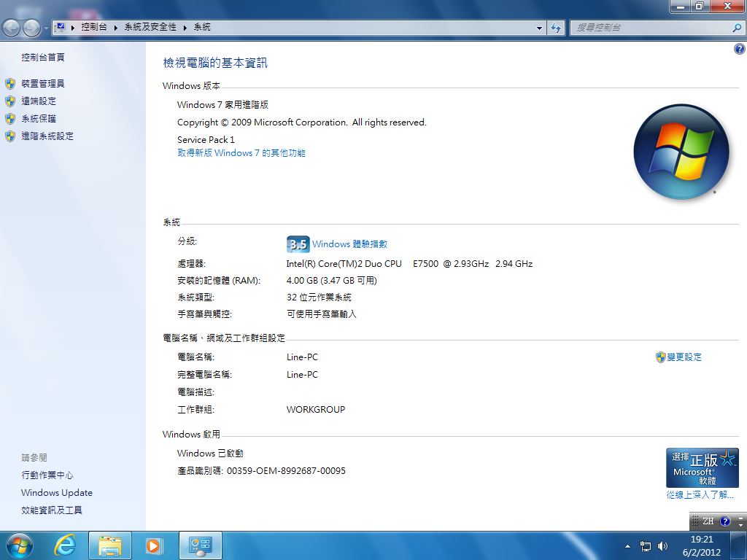
Task: Click the 取得新版 Windows 7 的其他功能 link
Action: coord(241,153)
